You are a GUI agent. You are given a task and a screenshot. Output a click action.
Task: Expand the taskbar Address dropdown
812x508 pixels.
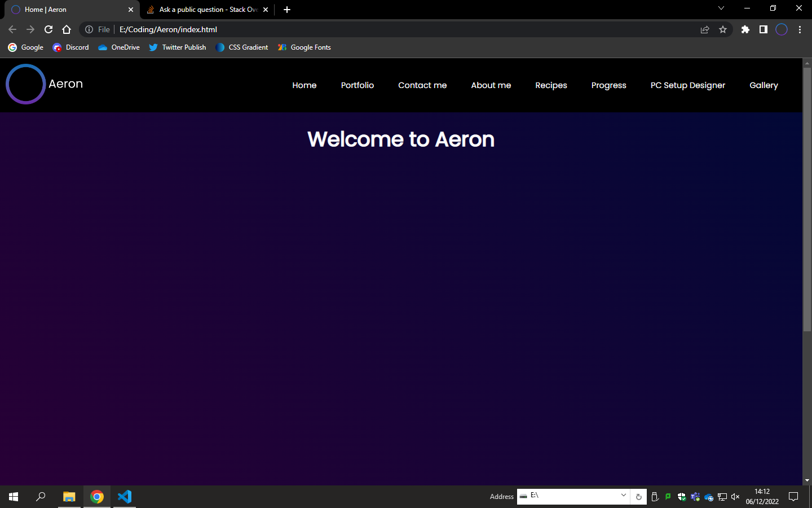click(623, 496)
